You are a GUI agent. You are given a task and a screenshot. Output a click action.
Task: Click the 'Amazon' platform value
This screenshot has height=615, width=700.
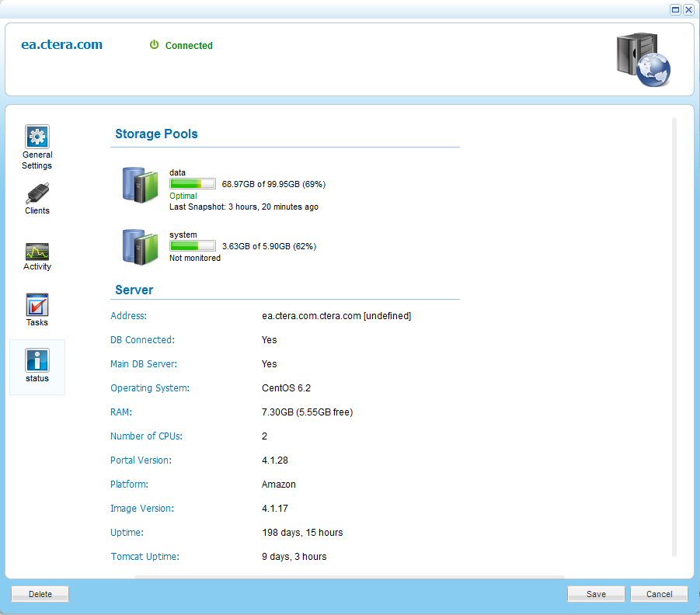tap(279, 485)
